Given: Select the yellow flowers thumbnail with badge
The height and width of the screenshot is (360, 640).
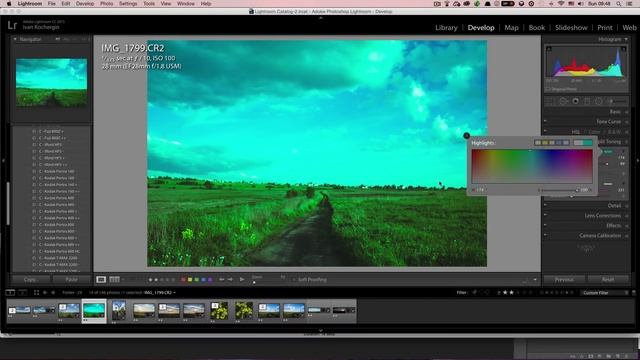Looking at the screenshot, I should point(219,311).
